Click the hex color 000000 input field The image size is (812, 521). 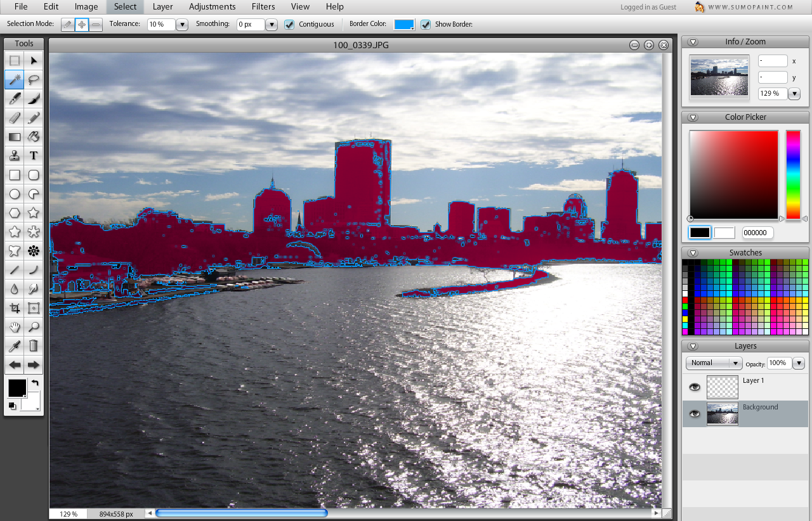757,233
